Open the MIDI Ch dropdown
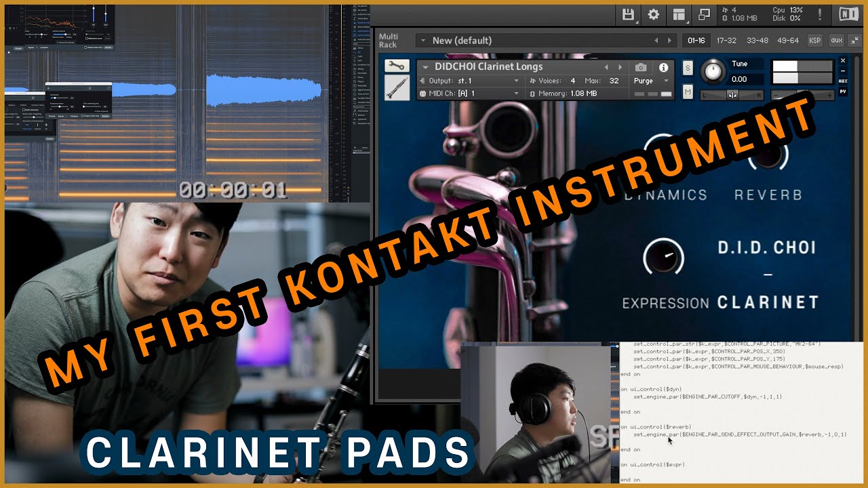 (x=516, y=94)
